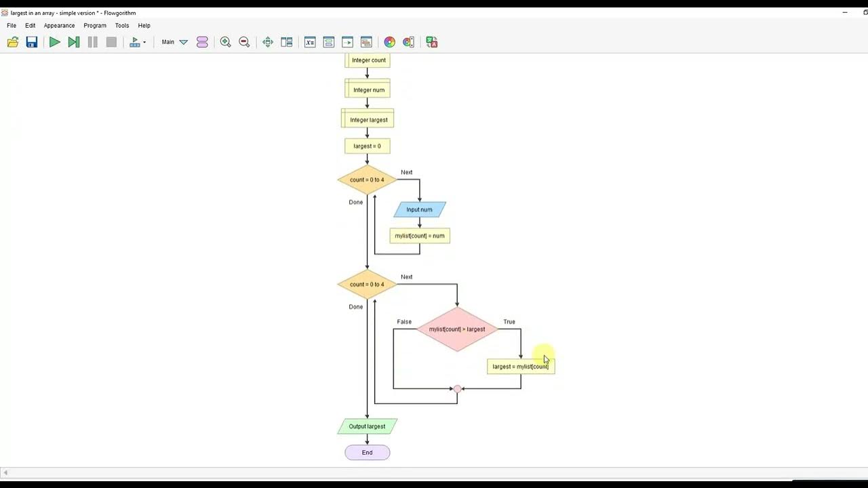Toggle the layout windows icon
Image resolution: width=868 pixels, height=488 pixels.
[x=287, y=42]
